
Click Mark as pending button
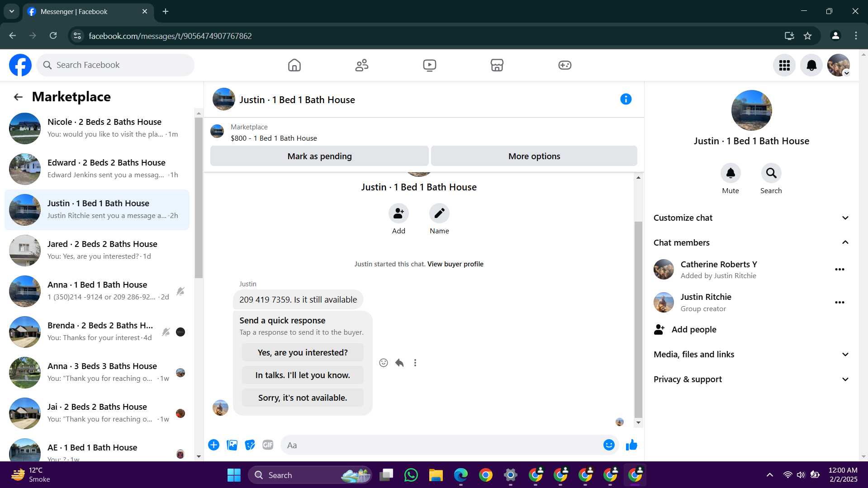point(319,156)
